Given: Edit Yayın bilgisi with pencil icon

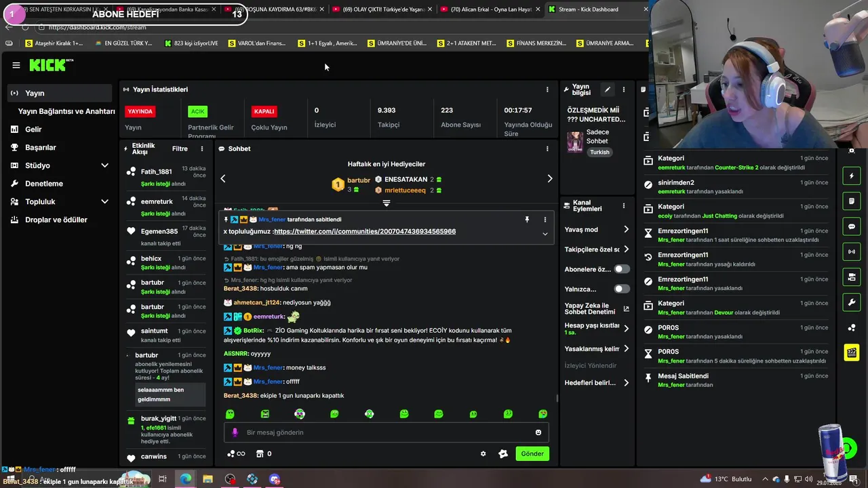Looking at the screenshot, I should (x=608, y=89).
